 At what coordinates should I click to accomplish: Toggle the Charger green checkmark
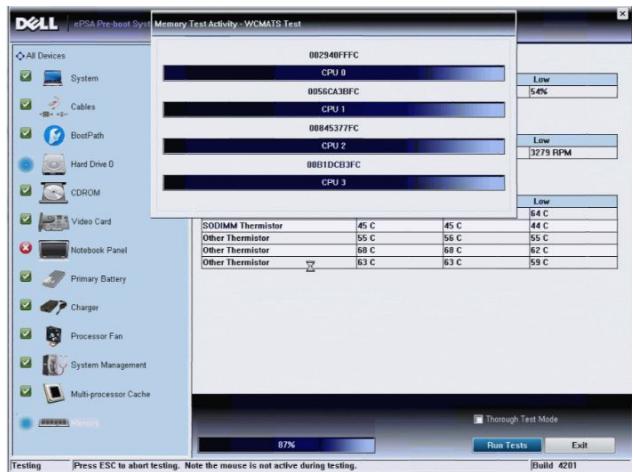point(26,305)
